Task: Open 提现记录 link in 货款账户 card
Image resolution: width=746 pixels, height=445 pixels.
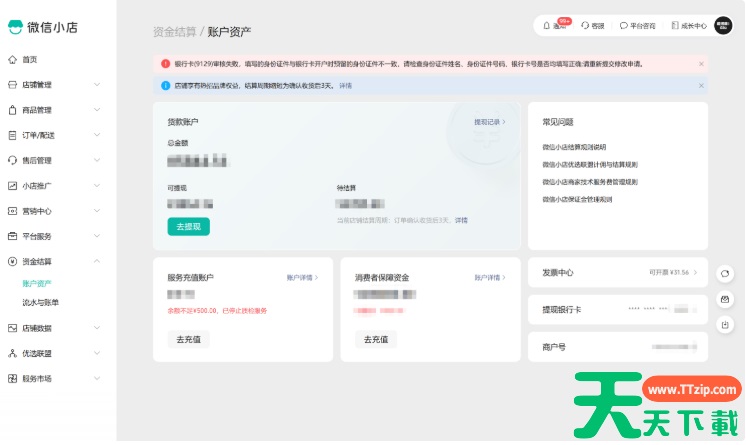Action: 489,122
